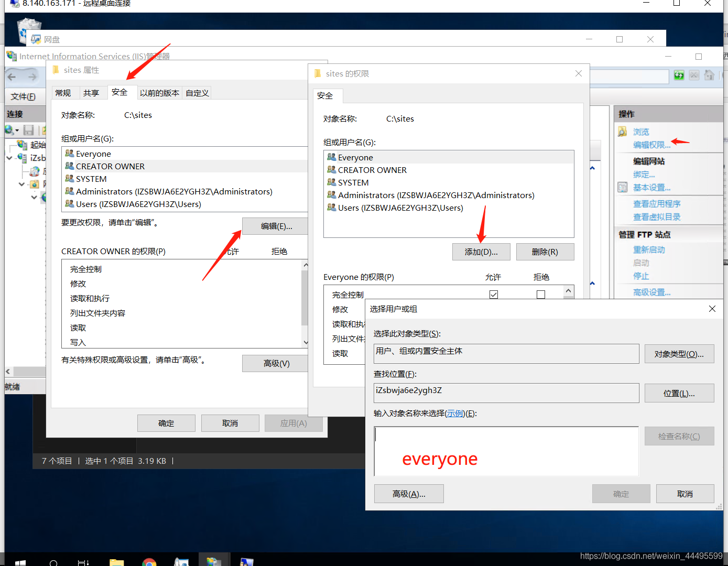Toggle the Deny checkbox for 完全控制
This screenshot has height=566, width=728.
541,295
